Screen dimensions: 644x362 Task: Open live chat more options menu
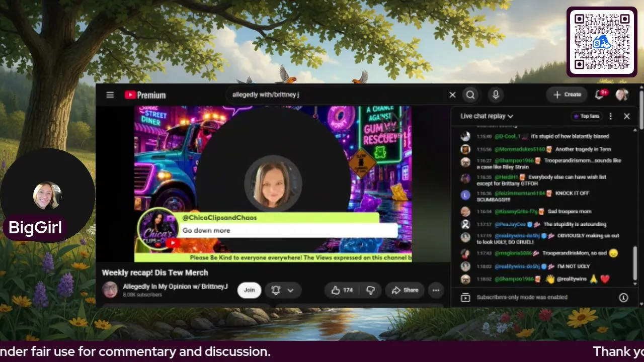[611, 116]
